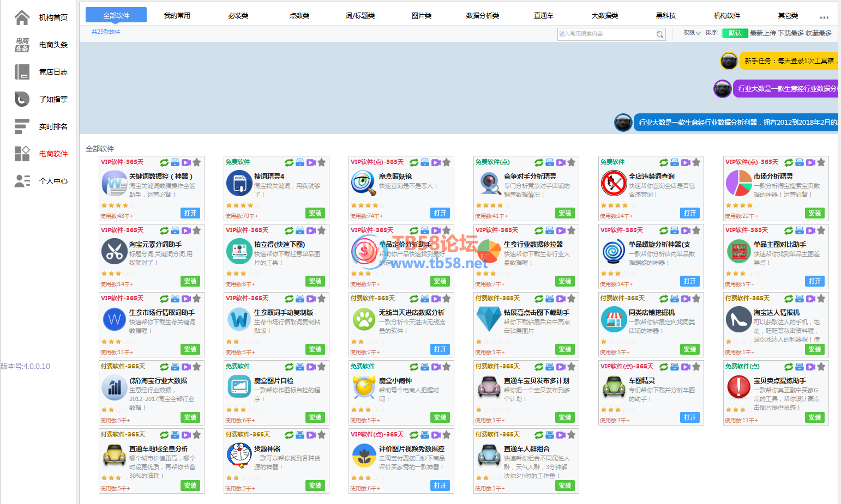841x504 pixels.
Task: Expand 权限 filter dropdown
Action: coord(692,33)
